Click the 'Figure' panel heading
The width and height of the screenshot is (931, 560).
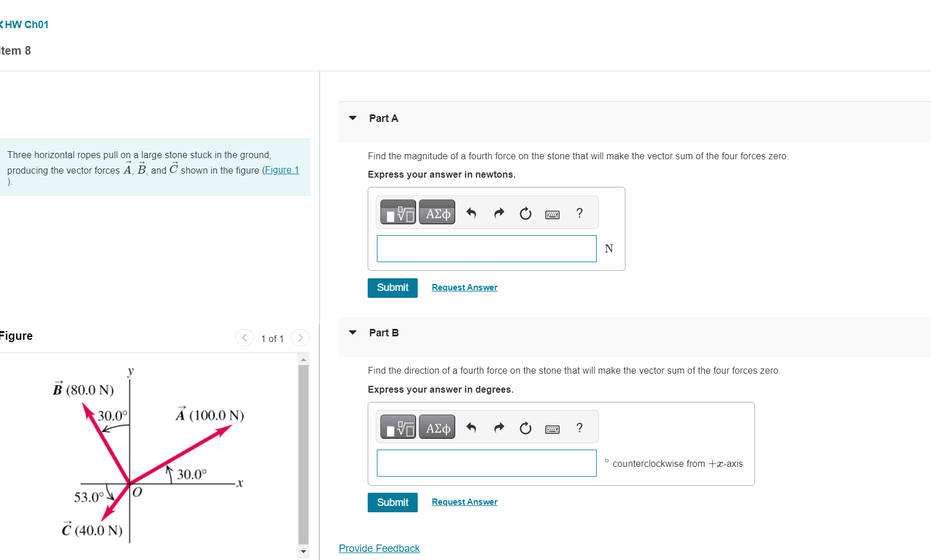tap(16, 336)
